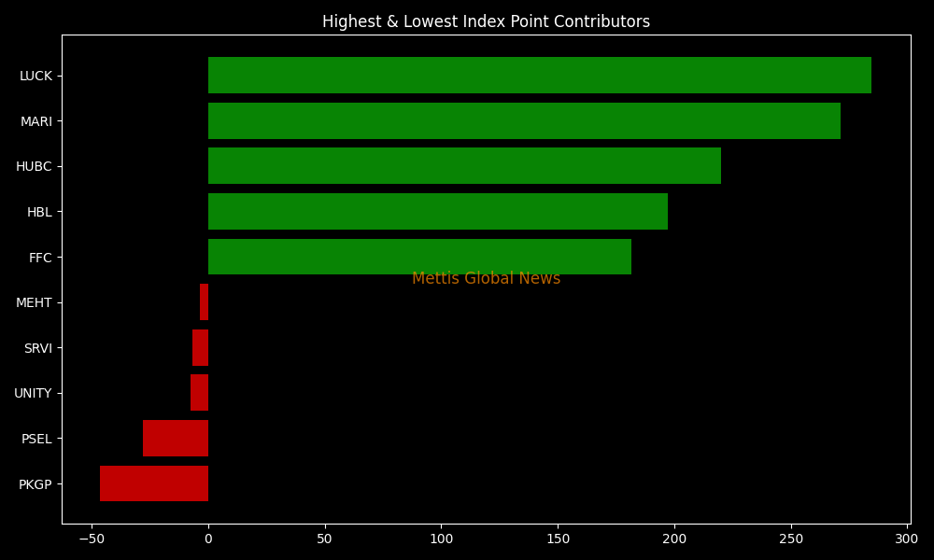Click the x-axis tick label −50
The height and width of the screenshot is (560, 934).
pyautogui.click(x=92, y=539)
